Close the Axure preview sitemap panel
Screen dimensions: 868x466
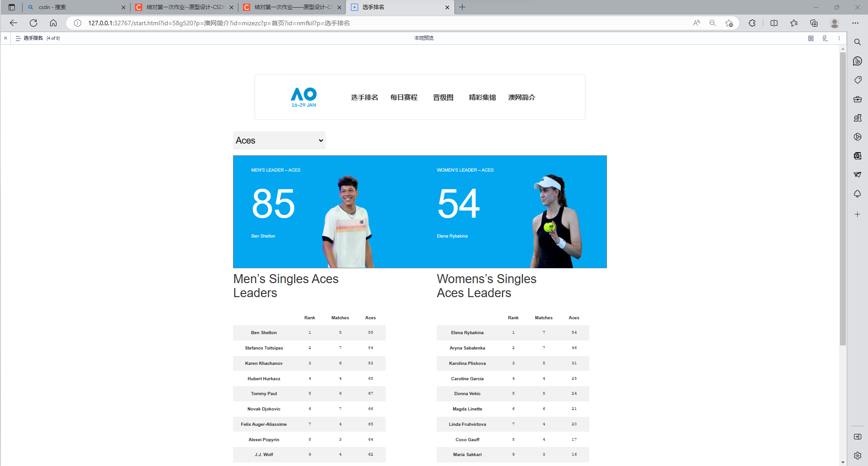(5, 38)
